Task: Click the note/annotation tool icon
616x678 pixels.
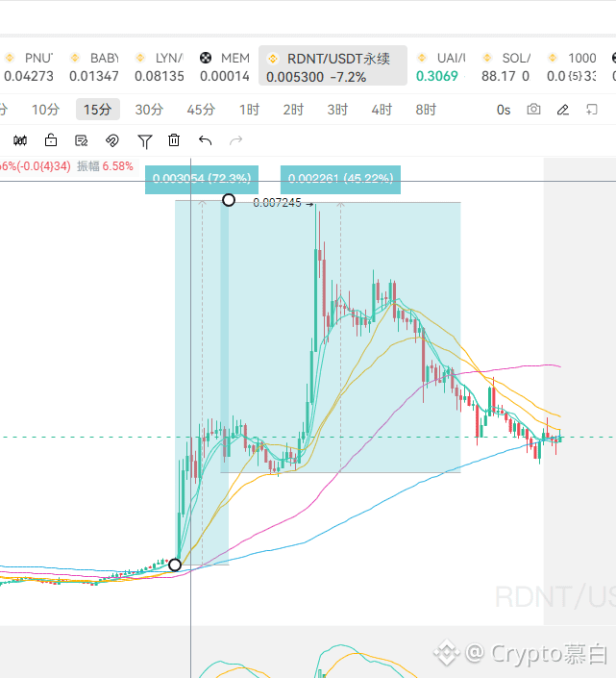Action: coord(82,140)
